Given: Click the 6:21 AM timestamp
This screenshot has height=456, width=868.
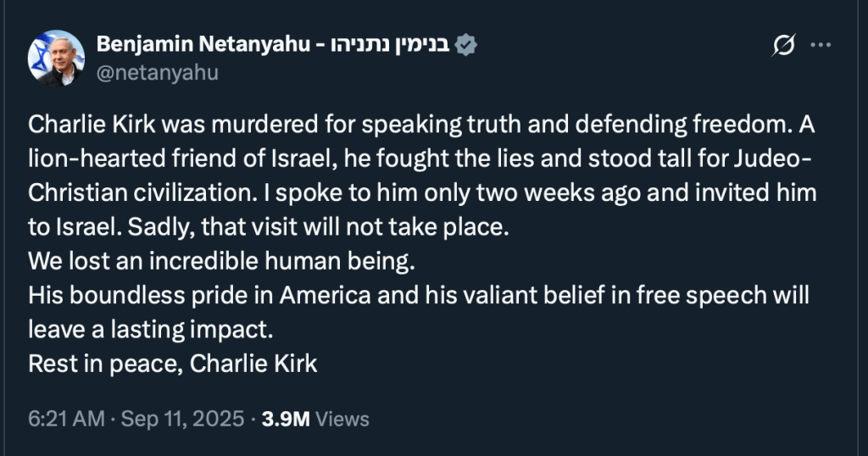Looking at the screenshot, I should point(66,419).
